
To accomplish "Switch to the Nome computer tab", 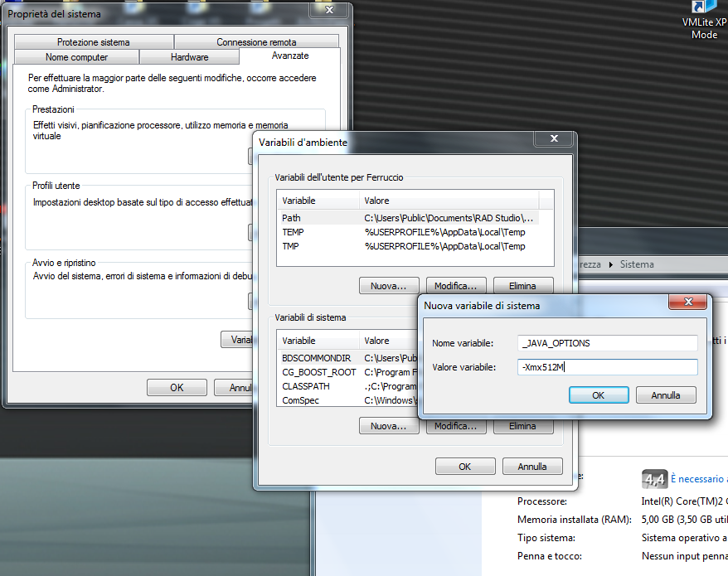I will (x=76, y=57).
